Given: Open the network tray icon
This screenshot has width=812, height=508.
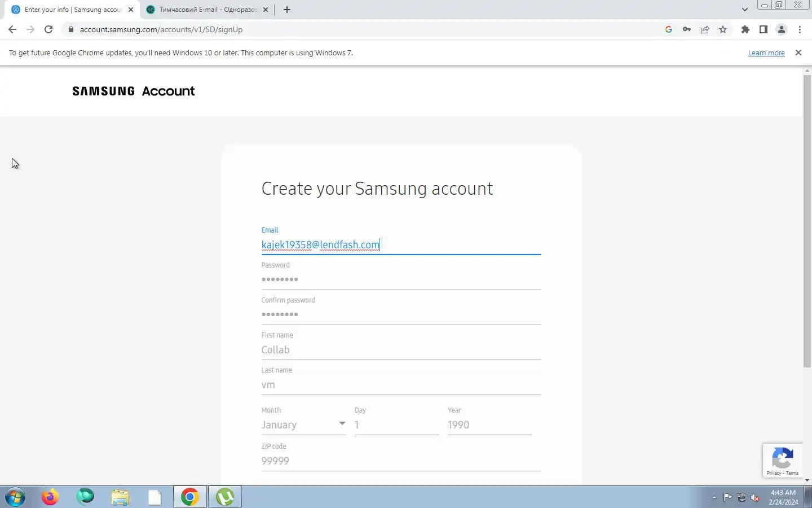Looking at the screenshot, I should pyautogui.click(x=742, y=498).
